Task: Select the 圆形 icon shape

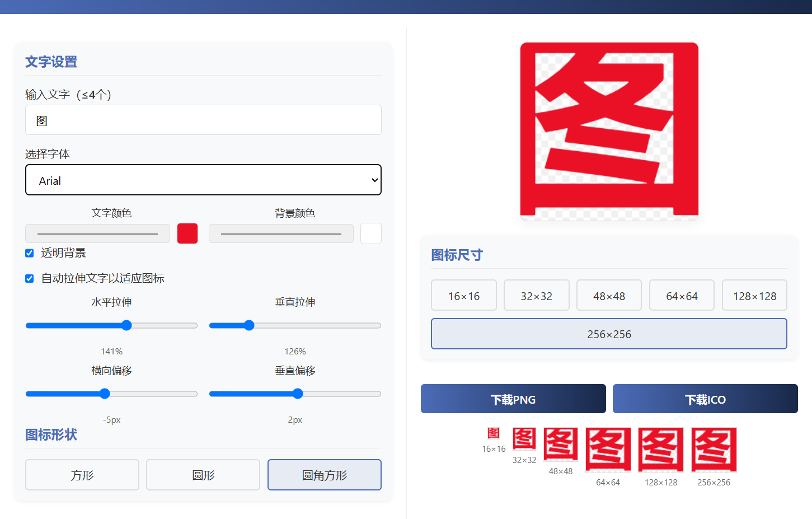Action: click(203, 475)
